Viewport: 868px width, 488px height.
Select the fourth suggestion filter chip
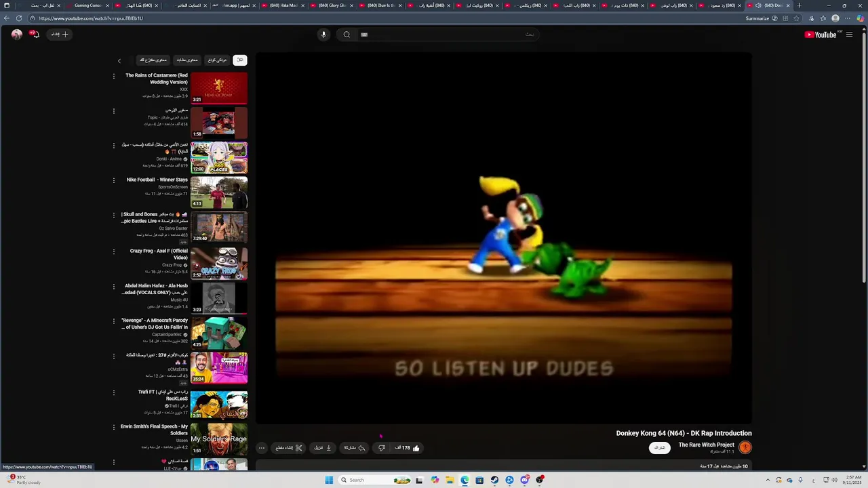click(x=153, y=60)
